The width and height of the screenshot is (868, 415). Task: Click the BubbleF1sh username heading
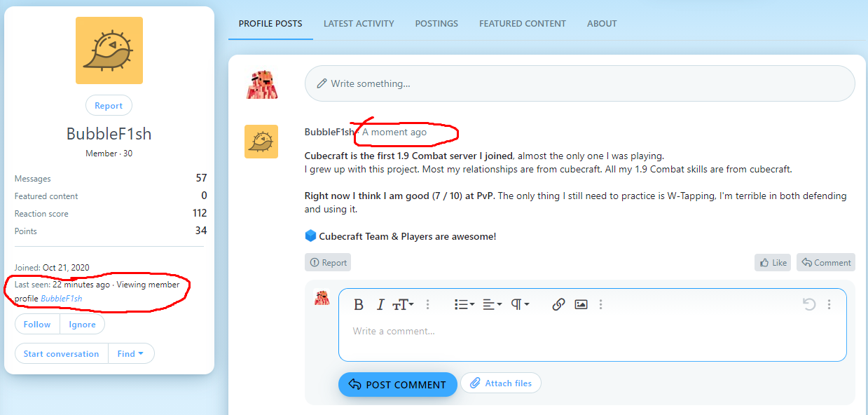[x=109, y=133]
